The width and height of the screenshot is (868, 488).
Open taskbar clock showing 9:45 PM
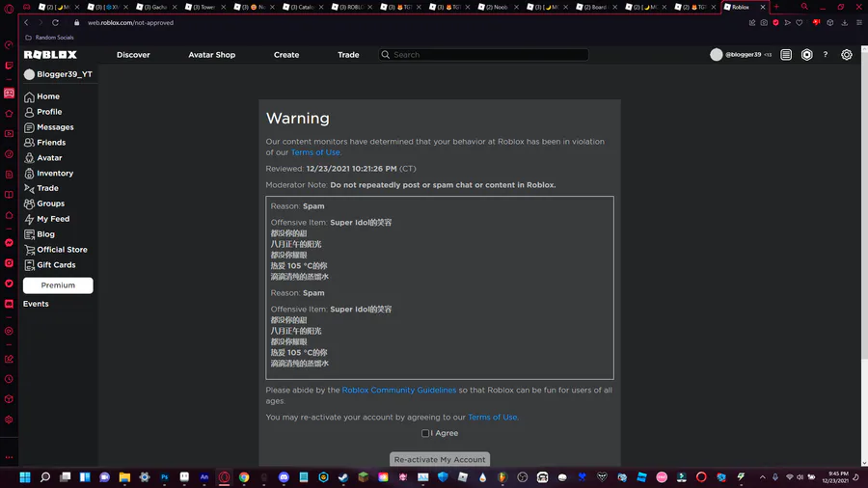point(835,477)
